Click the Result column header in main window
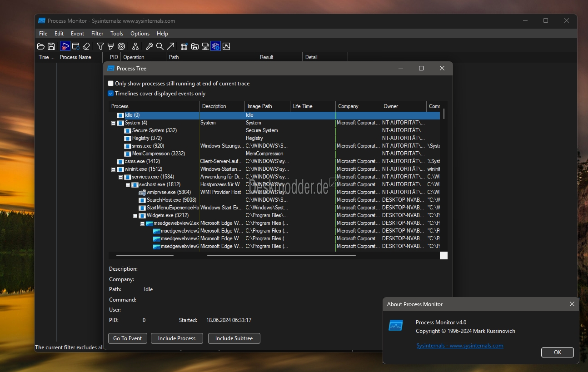 [279, 57]
